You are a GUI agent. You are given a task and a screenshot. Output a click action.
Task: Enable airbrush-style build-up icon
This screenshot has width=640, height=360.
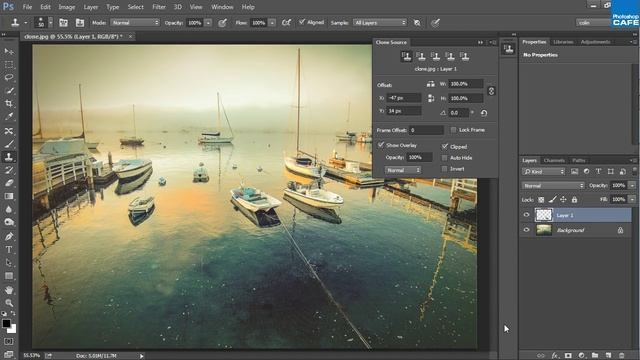click(x=286, y=23)
